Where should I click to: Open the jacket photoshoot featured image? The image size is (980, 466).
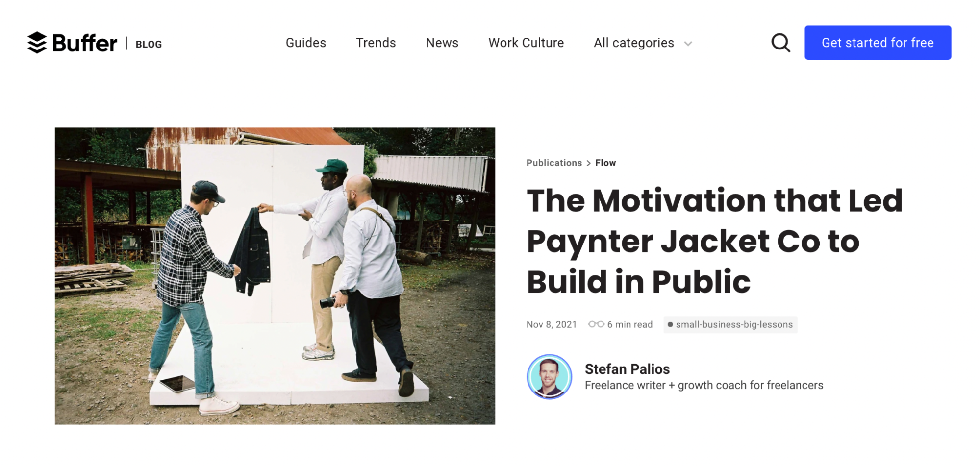[275, 276]
